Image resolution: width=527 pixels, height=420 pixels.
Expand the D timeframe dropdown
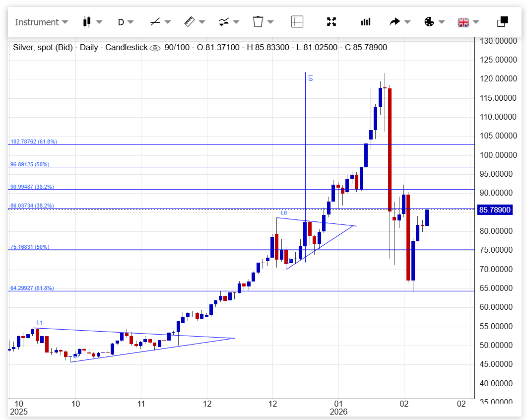[x=126, y=22]
